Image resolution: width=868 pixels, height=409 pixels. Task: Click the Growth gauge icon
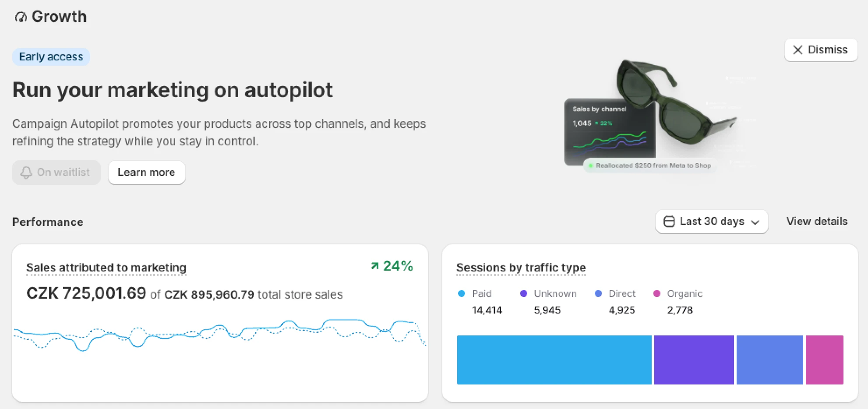pos(21,17)
